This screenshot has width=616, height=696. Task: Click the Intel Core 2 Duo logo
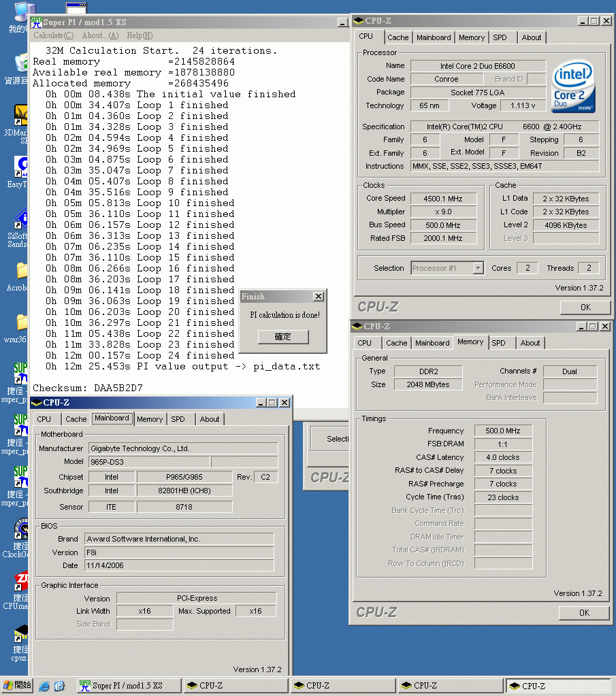click(x=573, y=87)
